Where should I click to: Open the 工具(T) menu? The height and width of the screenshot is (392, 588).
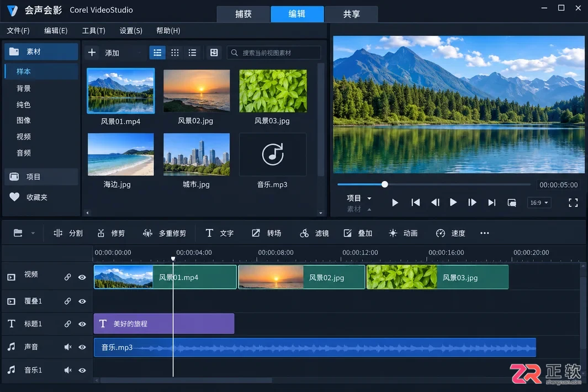click(x=94, y=31)
